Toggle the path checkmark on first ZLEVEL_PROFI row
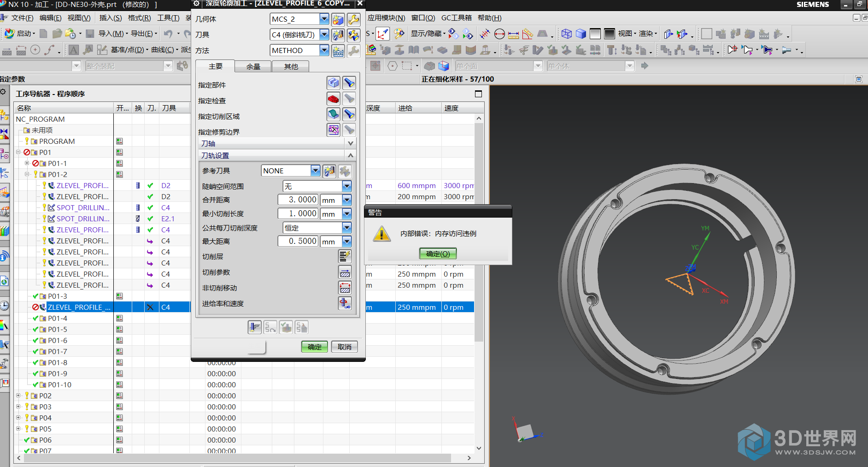Image resolution: width=868 pixels, height=467 pixels. click(150, 185)
